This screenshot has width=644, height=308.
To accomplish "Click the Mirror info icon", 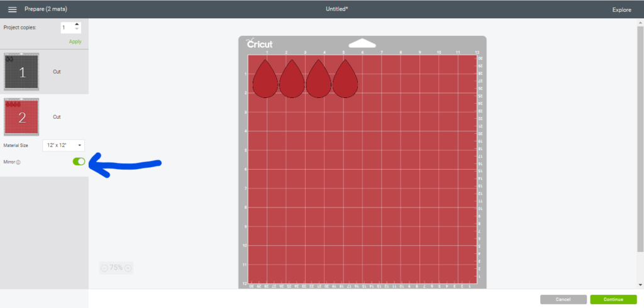I will click(x=18, y=162).
